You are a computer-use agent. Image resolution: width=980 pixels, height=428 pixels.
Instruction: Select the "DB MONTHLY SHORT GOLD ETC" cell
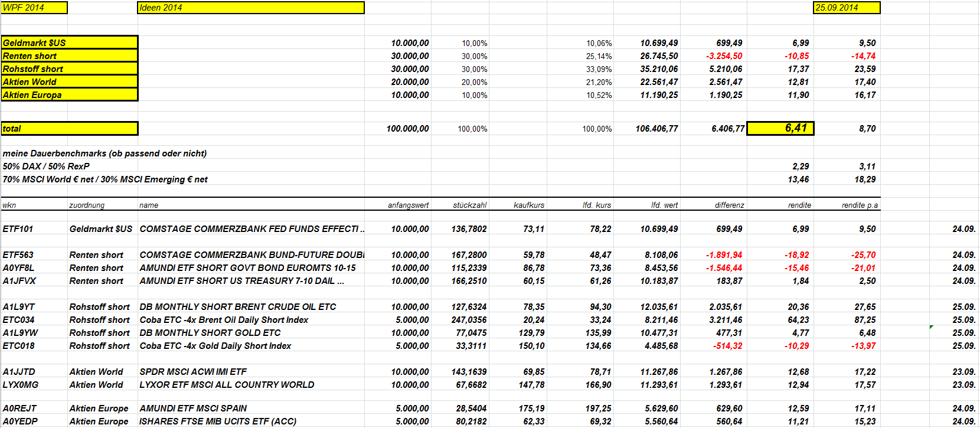[210, 333]
